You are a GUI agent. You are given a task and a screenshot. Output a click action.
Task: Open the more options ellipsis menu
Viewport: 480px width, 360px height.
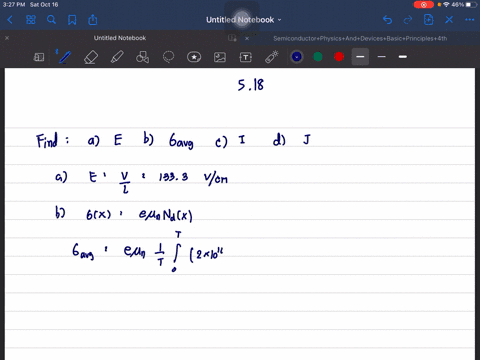(470, 20)
